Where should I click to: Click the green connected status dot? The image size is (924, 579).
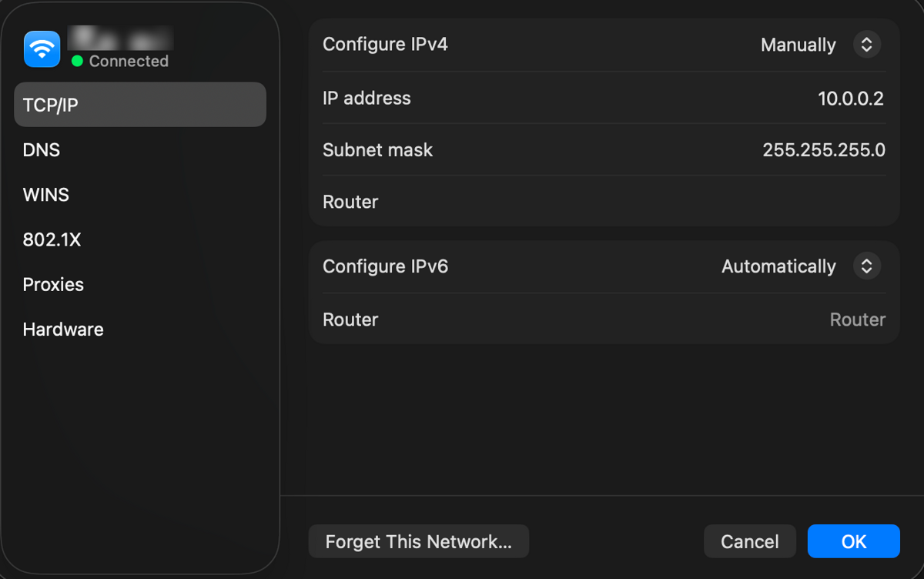pyautogui.click(x=77, y=61)
